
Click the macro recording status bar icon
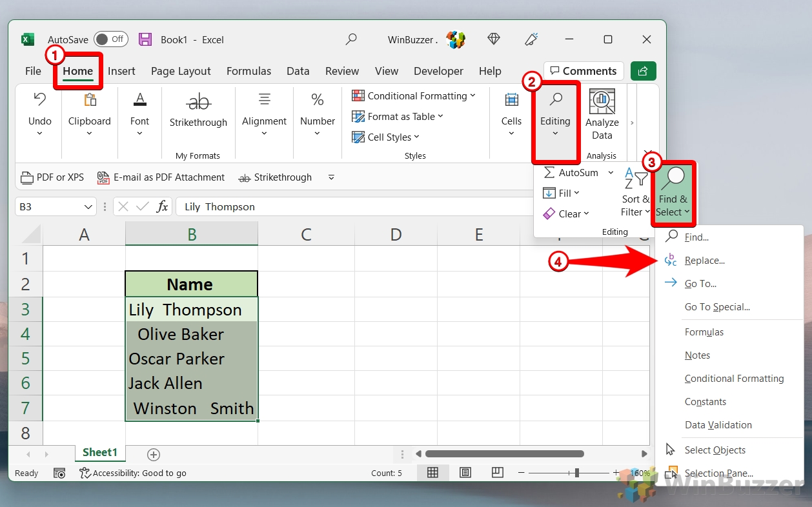59,473
